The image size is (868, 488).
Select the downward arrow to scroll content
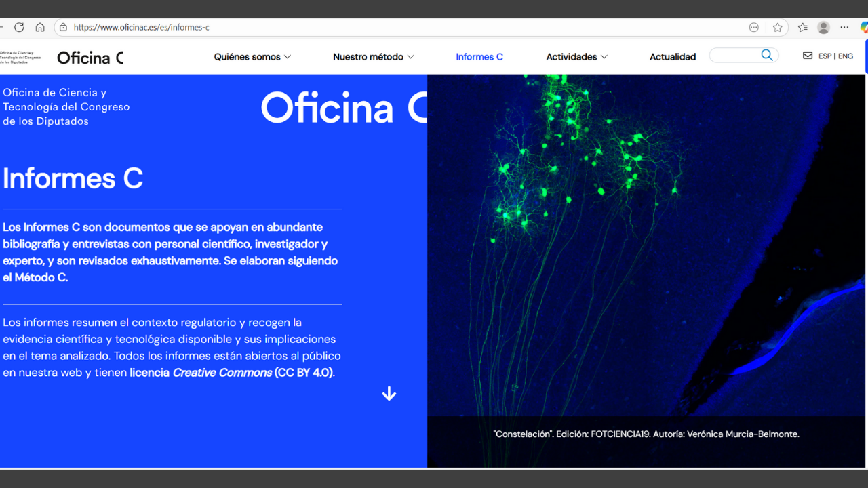pos(389,393)
